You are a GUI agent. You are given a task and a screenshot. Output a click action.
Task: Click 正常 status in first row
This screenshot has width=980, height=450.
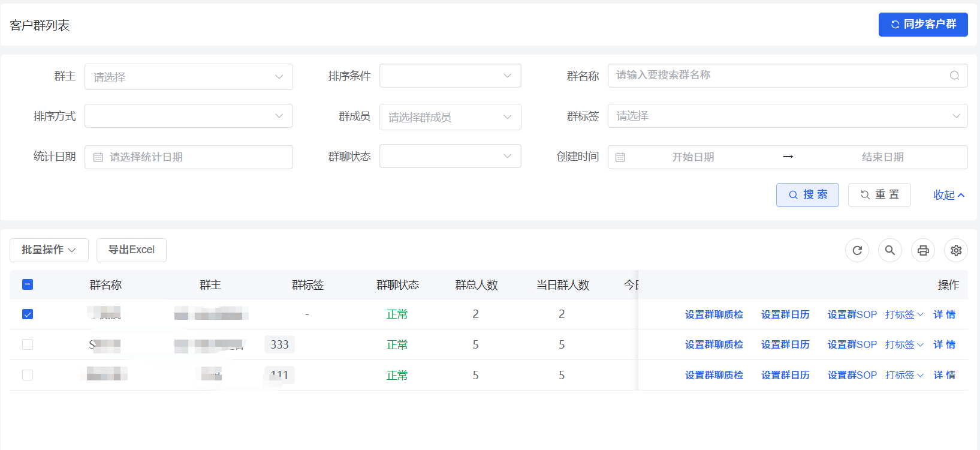coord(397,314)
